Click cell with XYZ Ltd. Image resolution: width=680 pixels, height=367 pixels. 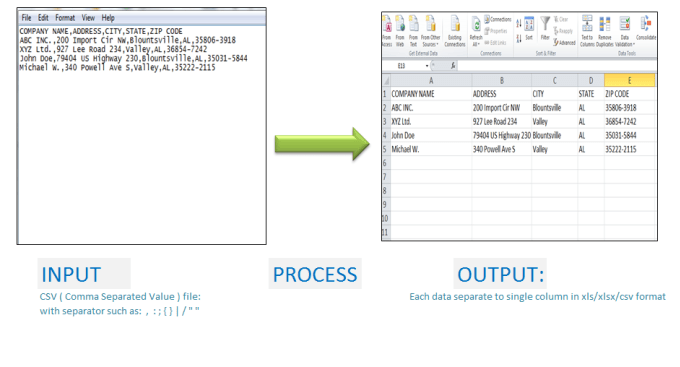pos(431,121)
